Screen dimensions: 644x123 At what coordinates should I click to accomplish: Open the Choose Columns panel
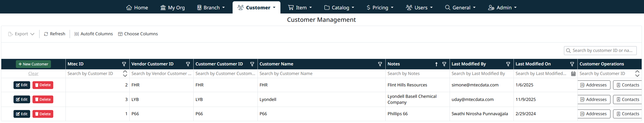click(138, 34)
